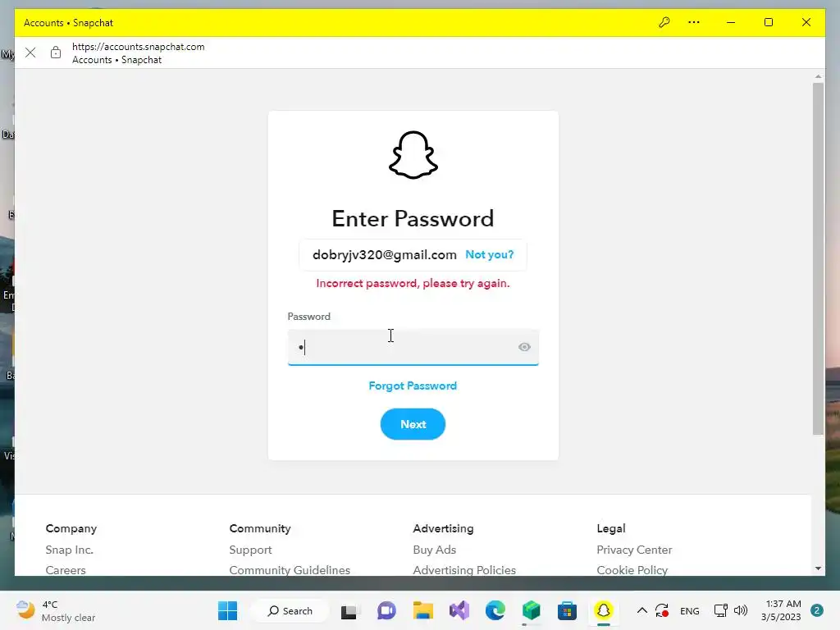This screenshot has height=630, width=840.
Task: Open the Chat app on taskbar
Action: tap(386, 610)
